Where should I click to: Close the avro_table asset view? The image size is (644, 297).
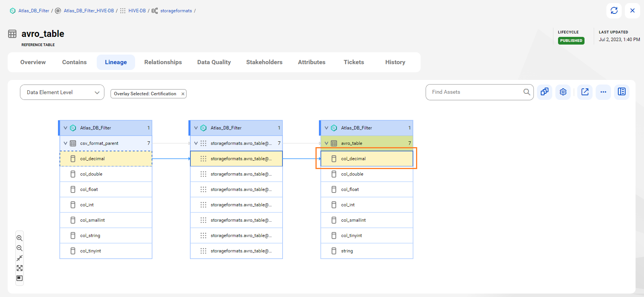(632, 11)
